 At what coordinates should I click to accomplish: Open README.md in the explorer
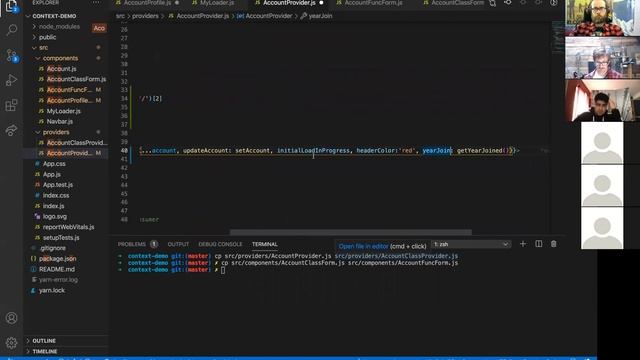pyautogui.click(x=56, y=269)
